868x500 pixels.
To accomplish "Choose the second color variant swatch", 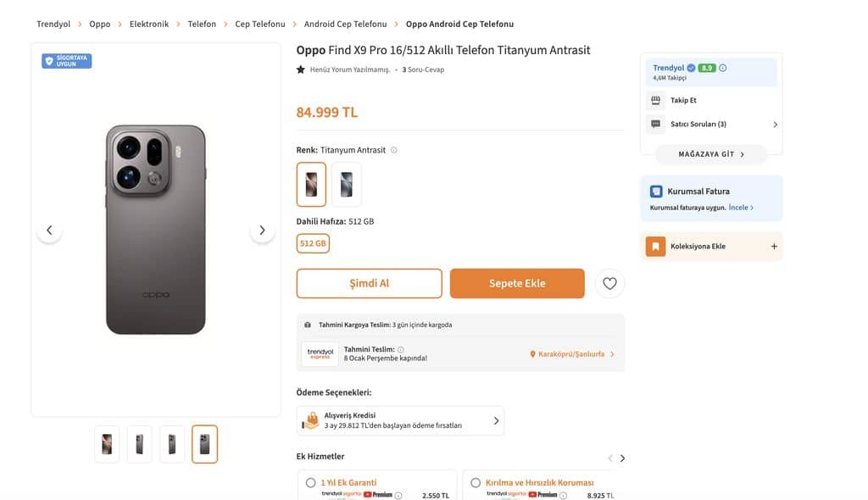I will 347,184.
